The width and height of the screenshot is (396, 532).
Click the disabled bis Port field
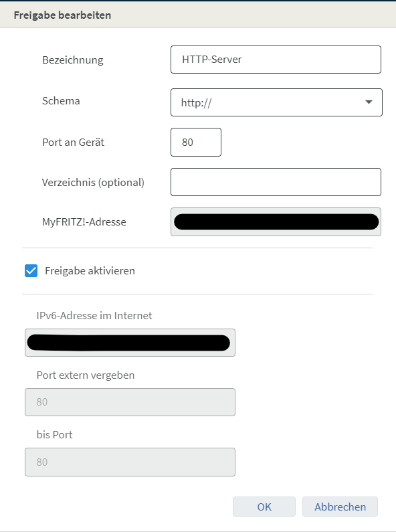tap(130, 462)
